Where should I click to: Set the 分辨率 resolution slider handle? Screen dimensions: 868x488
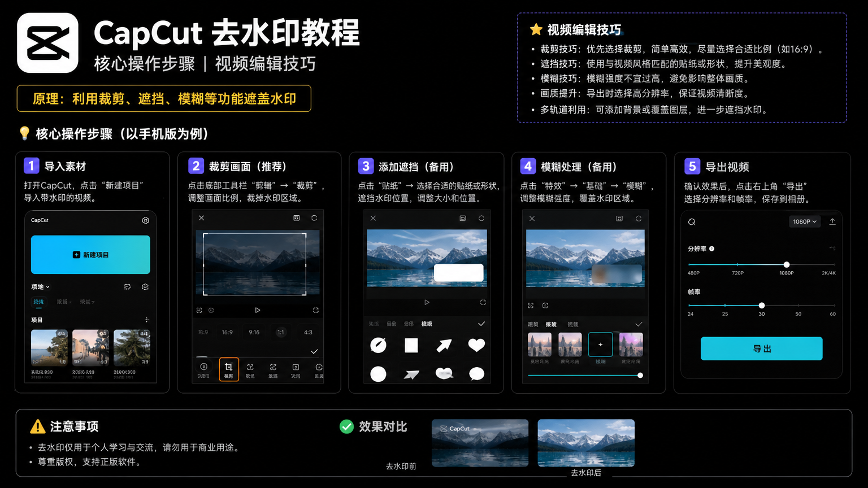(787, 264)
